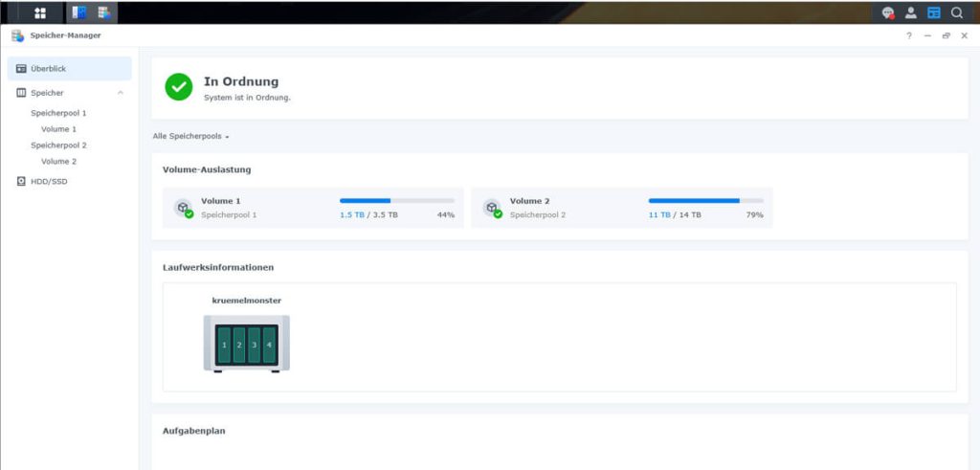Select Überblick in the sidebar

click(x=48, y=69)
